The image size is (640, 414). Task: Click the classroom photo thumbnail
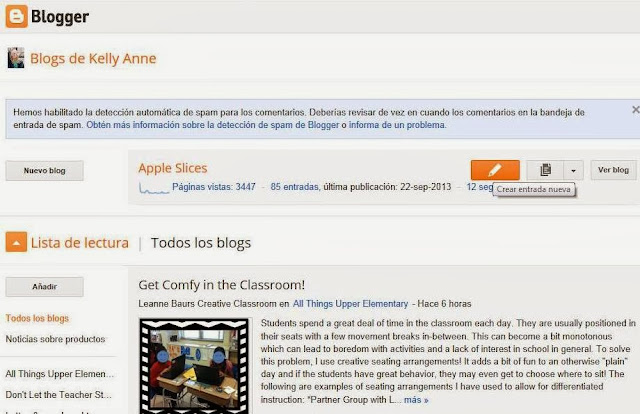click(x=194, y=366)
